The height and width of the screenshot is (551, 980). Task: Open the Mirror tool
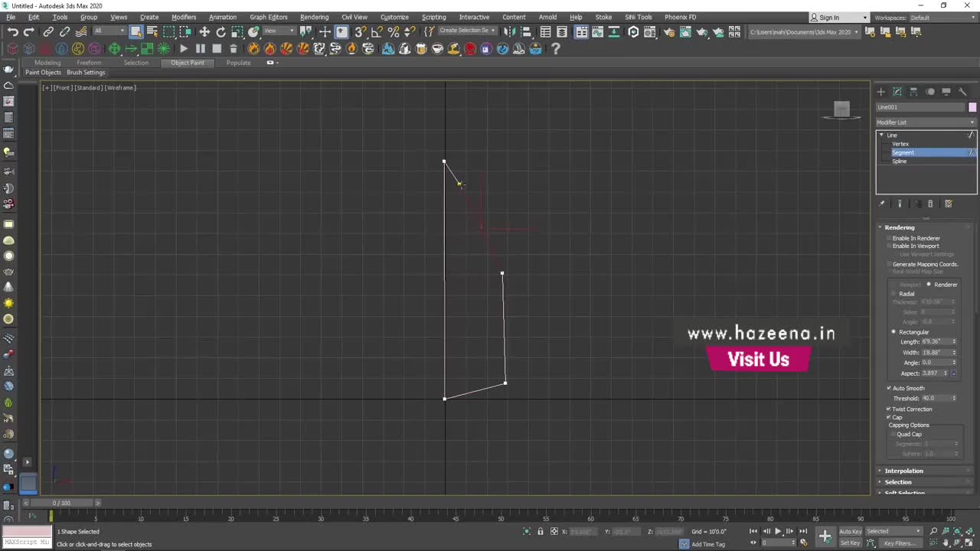click(x=509, y=31)
